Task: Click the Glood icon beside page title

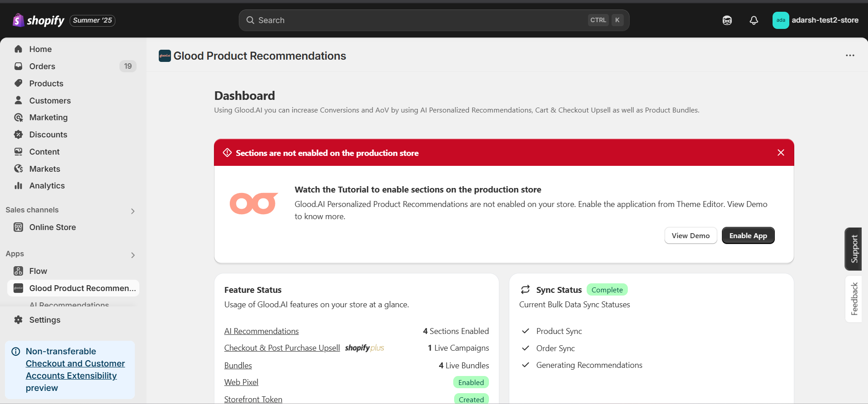Action: (165, 56)
